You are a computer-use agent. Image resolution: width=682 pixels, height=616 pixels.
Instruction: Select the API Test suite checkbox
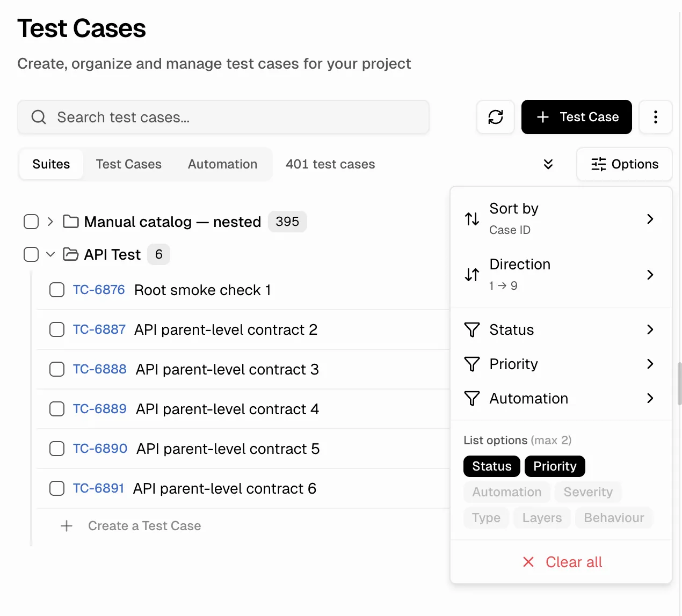(31, 254)
